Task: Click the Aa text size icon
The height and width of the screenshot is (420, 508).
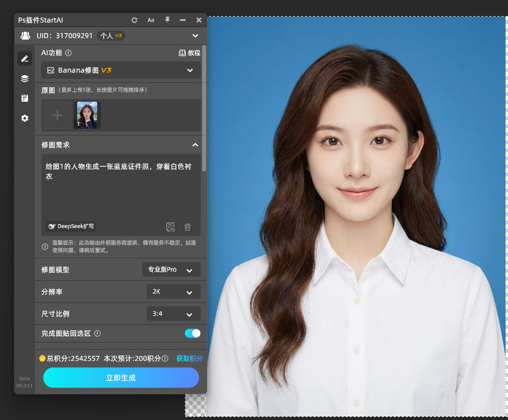Action: pyautogui.click(x=151, y=20)
